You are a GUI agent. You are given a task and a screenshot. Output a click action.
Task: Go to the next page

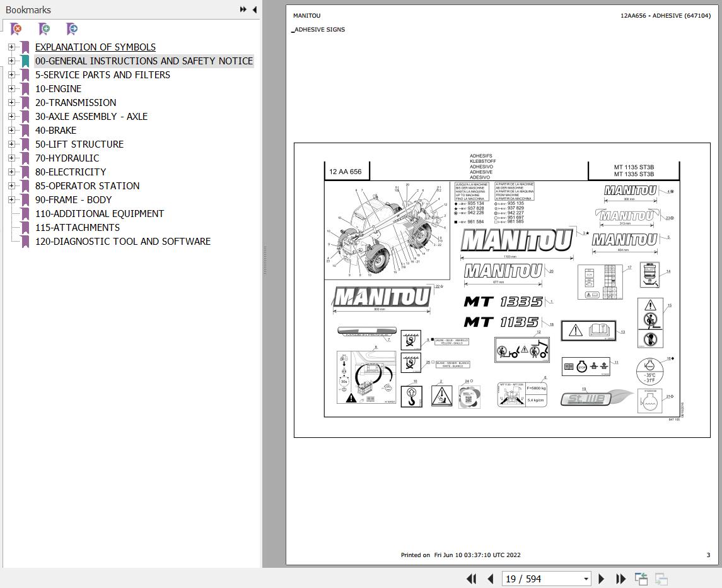coord(601,579)
